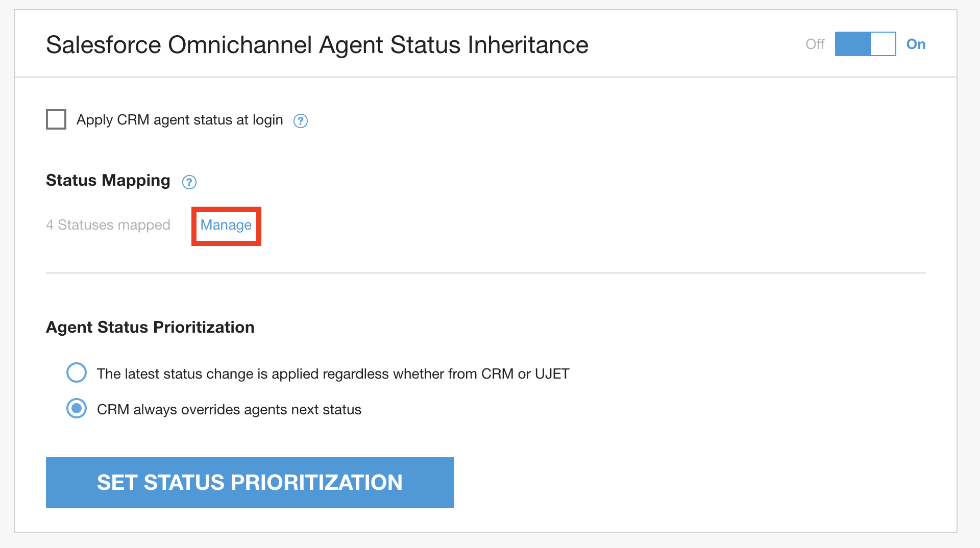
Task: Click the Apply CRM agent status at login label
Action: pyautogui.click(x=180, y=120)
